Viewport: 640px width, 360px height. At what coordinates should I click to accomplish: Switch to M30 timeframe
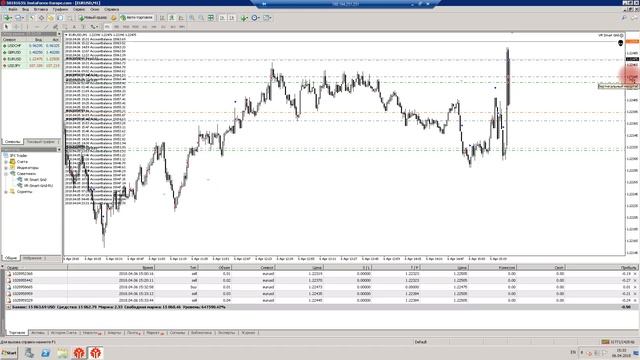135,27
